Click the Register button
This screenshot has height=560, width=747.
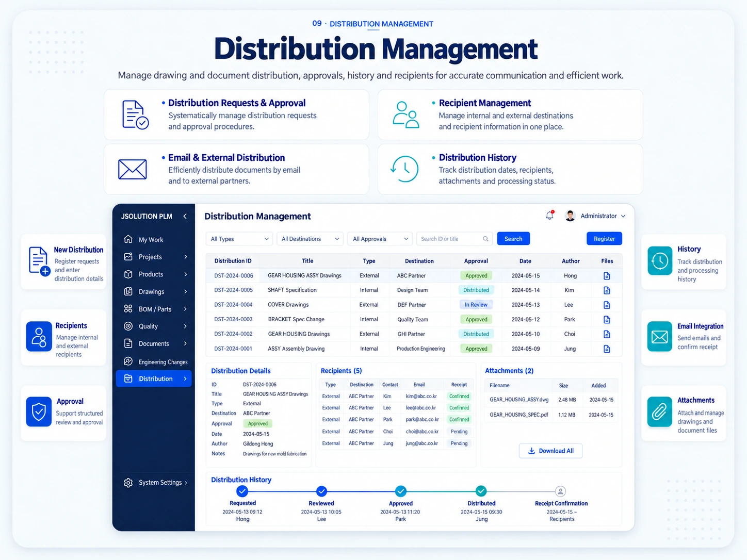[604, 239]
